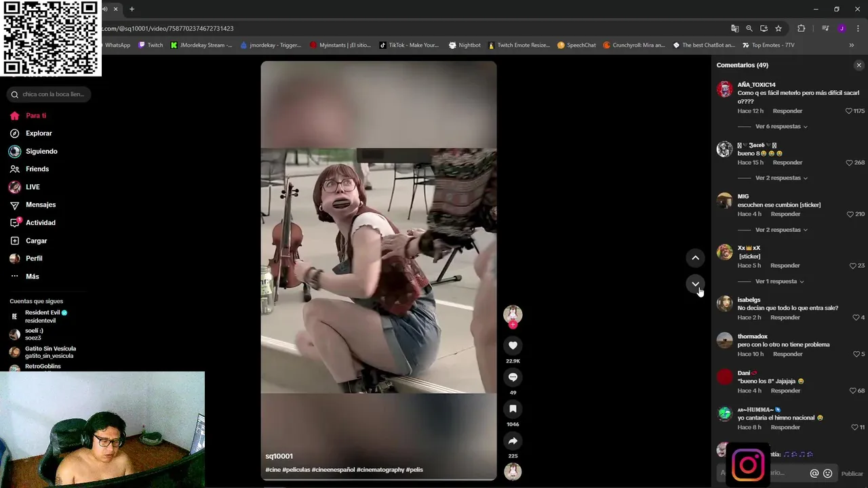The image size is (868, 488).
Task: Reply to isabelgs's comment with Responder
Action: [x=785, y=318]
